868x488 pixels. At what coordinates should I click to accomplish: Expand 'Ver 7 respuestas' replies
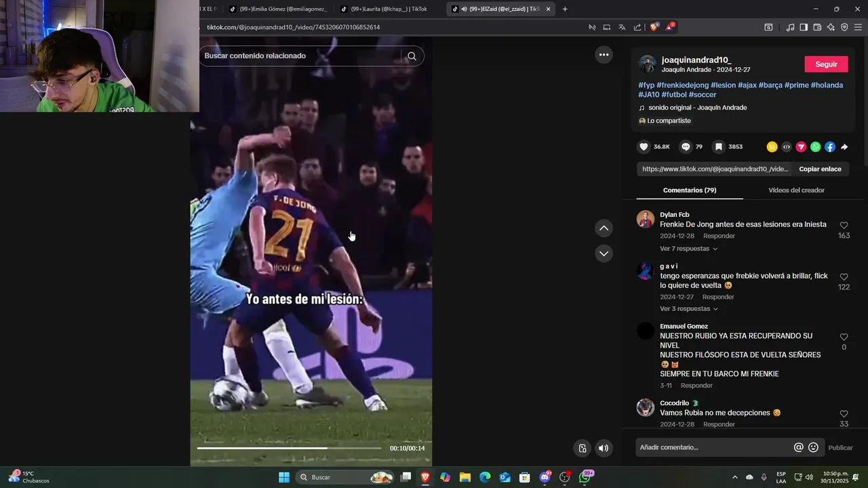[x=688, y=249]
